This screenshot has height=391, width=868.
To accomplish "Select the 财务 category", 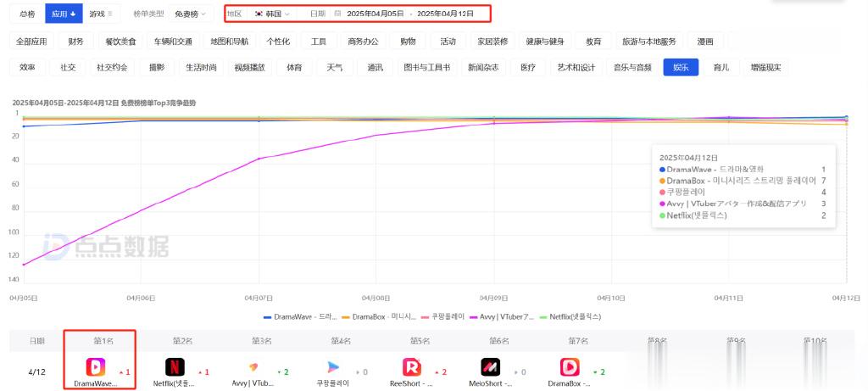I will 75,42.
